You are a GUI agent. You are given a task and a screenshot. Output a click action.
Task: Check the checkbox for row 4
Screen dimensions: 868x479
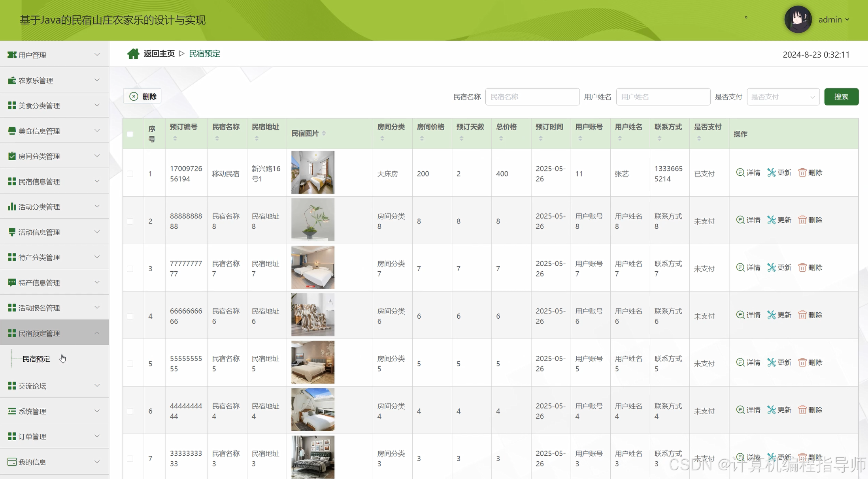click(130, 316)
